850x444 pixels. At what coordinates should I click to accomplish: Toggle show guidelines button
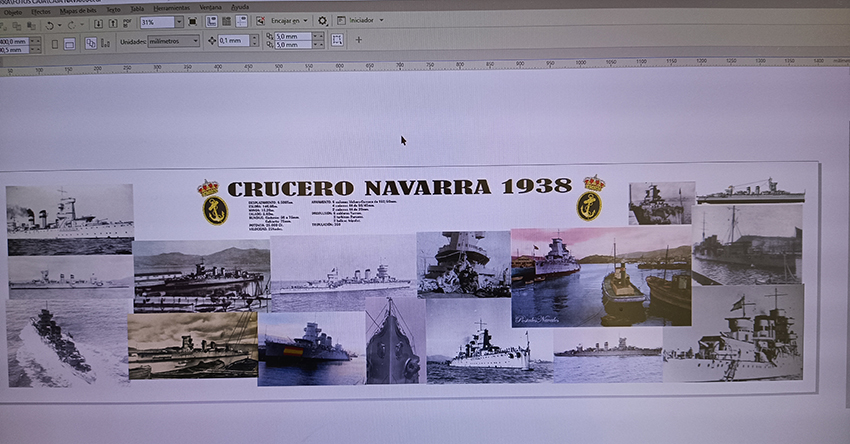coord(241,21)
